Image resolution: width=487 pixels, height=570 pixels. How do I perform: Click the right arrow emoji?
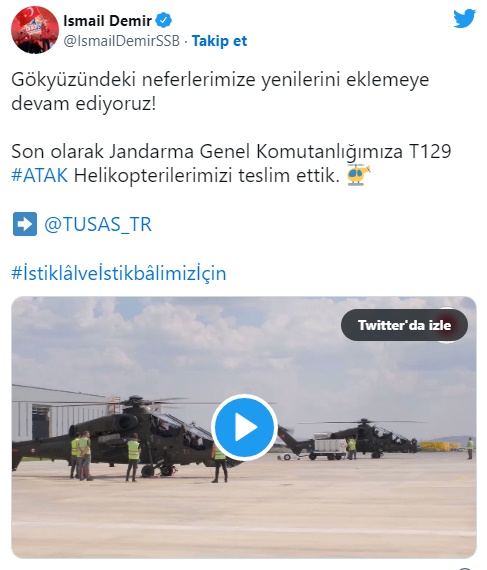[x=25, y=224]
